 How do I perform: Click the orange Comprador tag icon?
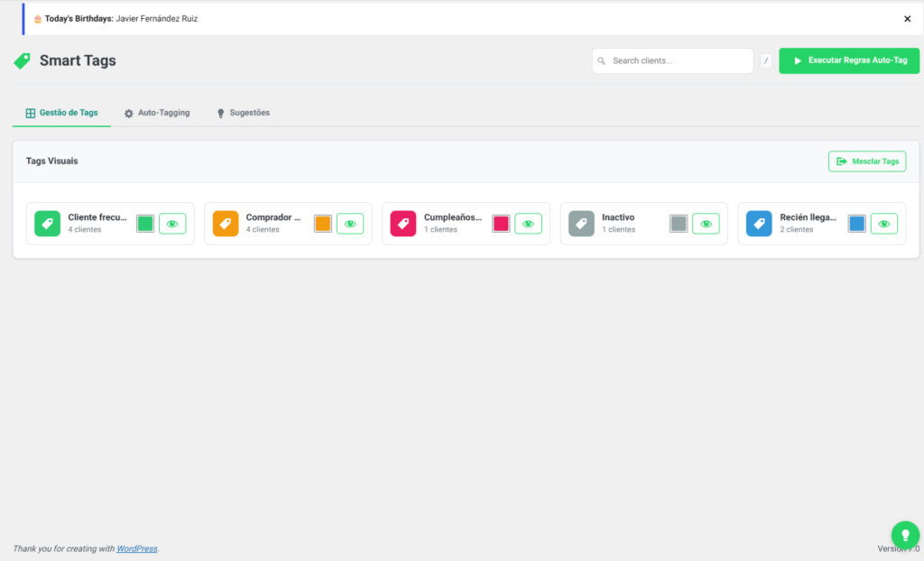click(x=225, y=224)
